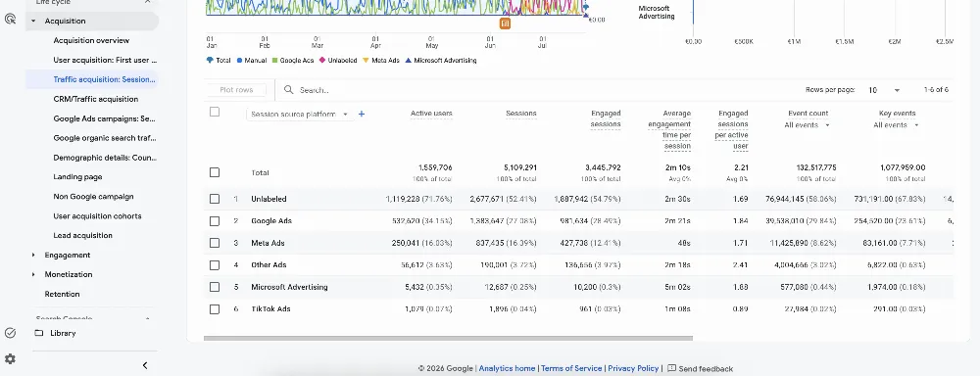
Task: Open User acquisition: First user report
Action: (x=105, y=60)
